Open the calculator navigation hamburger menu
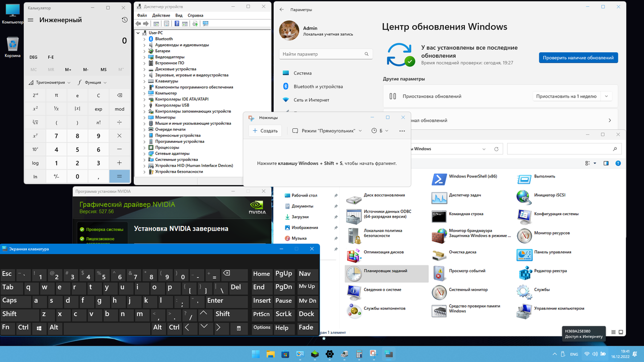644x362 pixels. 31,20
